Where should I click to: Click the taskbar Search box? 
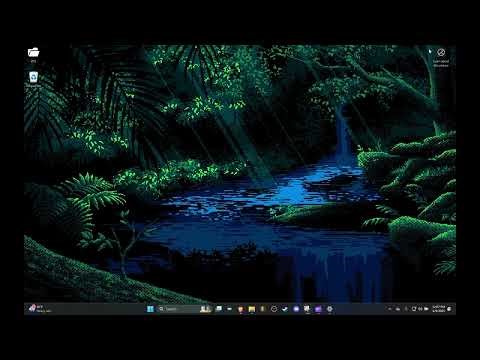click(x=184, y=309)
